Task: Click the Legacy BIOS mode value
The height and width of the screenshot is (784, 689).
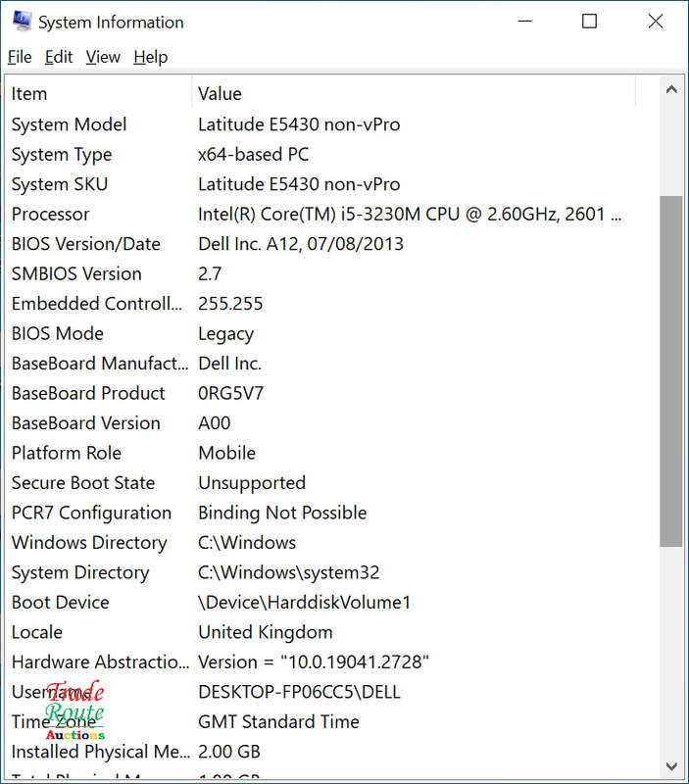Action: click(x=226, y=334)
